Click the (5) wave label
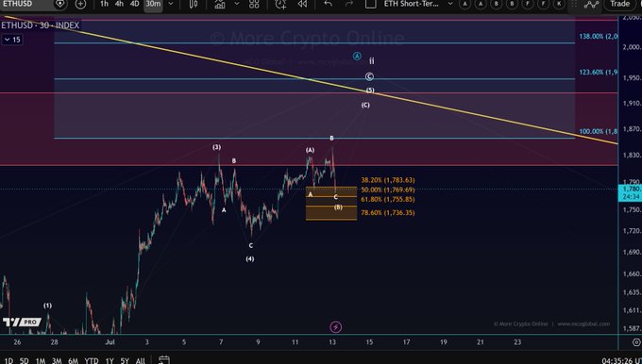Image resolution: width=642 pixels, height=364 pixels. (x=370, y=90)
